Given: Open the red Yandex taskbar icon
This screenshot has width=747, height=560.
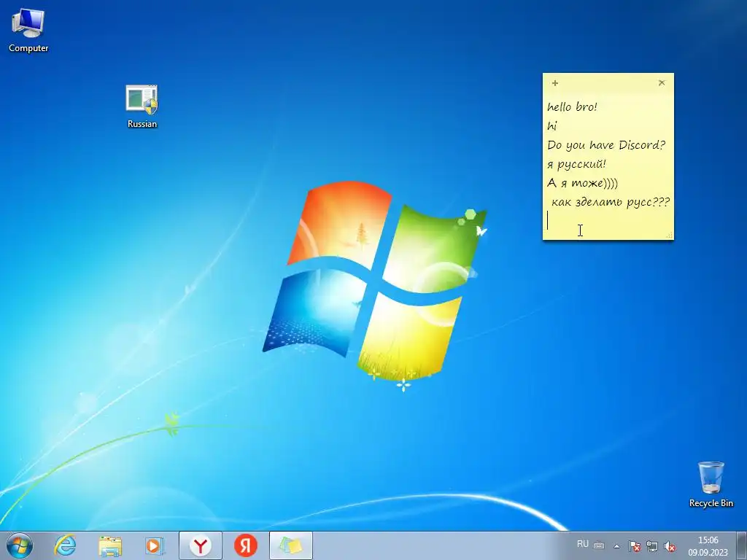Looking at the screenshot, I should (245, 545).
